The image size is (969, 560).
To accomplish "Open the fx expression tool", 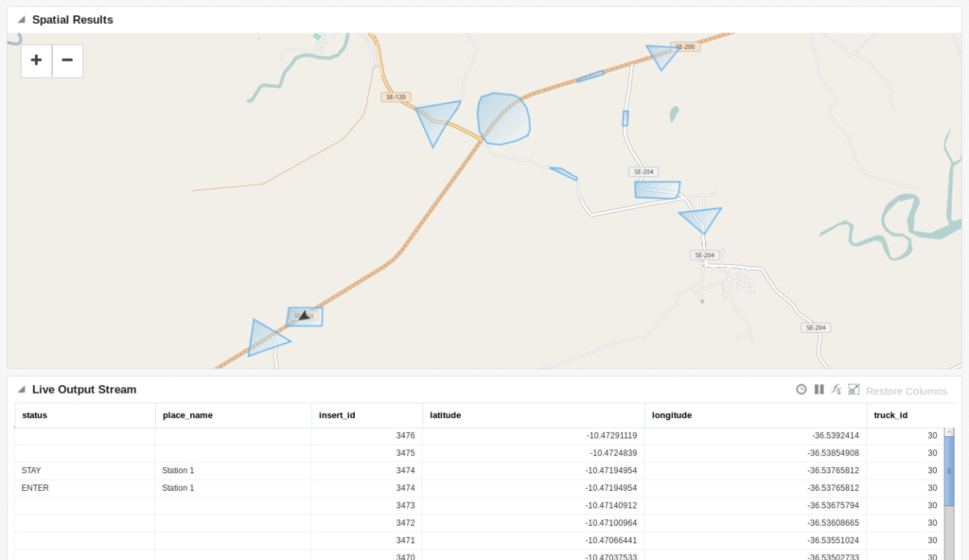I will point(837,390).
